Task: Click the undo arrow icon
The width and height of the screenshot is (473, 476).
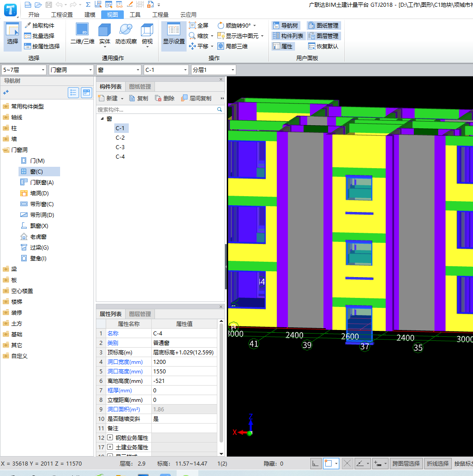Action: click(x=59, y=5)
